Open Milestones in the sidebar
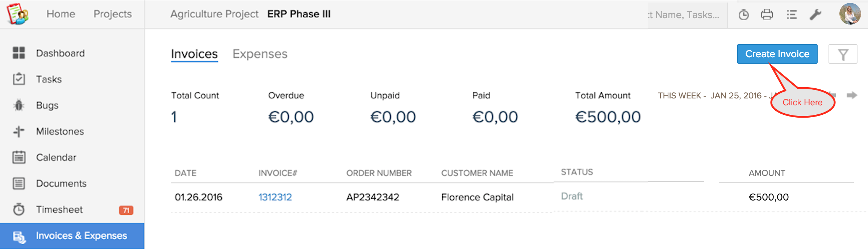Image resolution: width=868 pixels, height=249 pixels. point(60,131)
